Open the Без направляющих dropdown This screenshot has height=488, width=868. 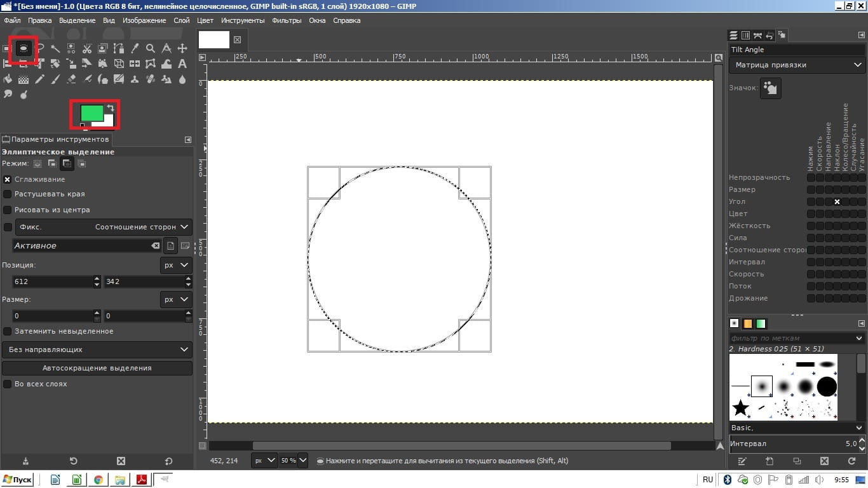97,349
